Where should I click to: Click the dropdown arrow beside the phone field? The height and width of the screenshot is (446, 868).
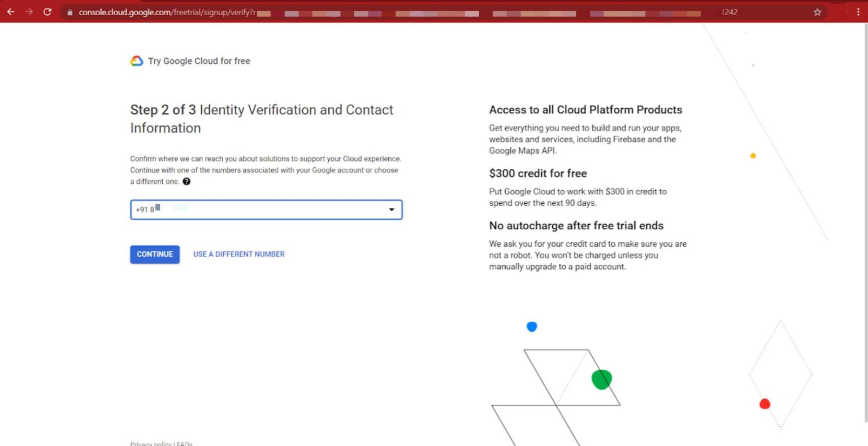click(392, 209)
